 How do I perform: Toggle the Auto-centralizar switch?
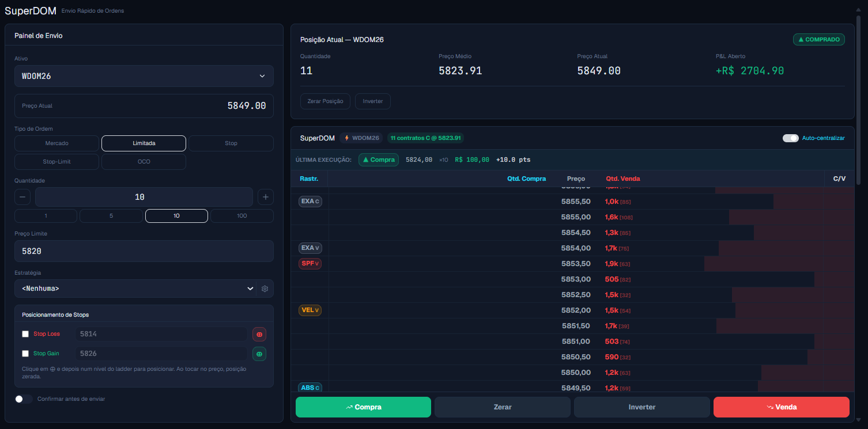[x=791, y=138]
